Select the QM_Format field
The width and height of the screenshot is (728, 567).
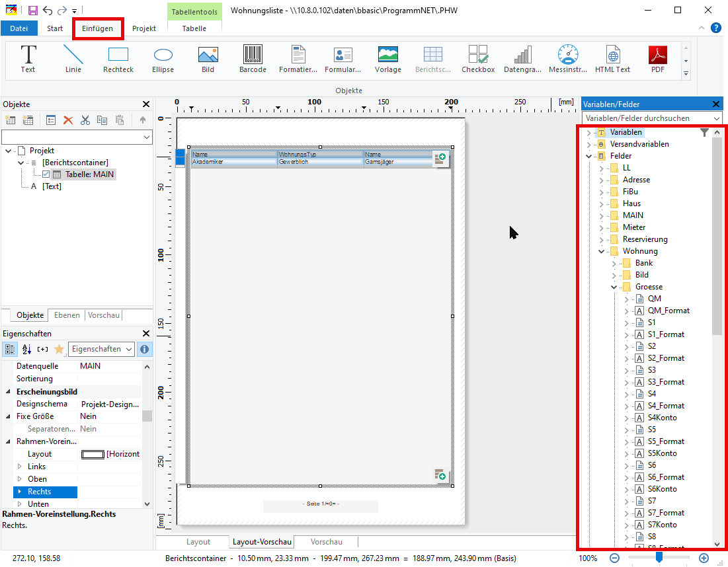668,311
